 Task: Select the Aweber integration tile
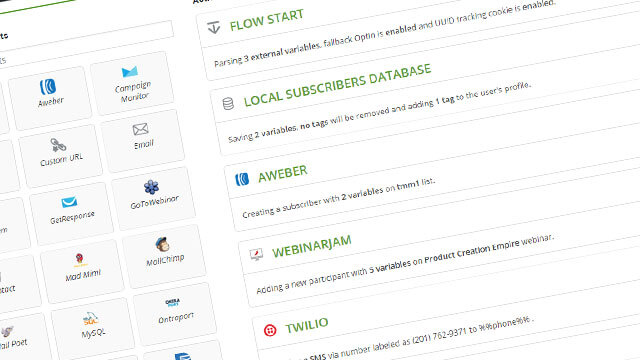coord(50,98)
